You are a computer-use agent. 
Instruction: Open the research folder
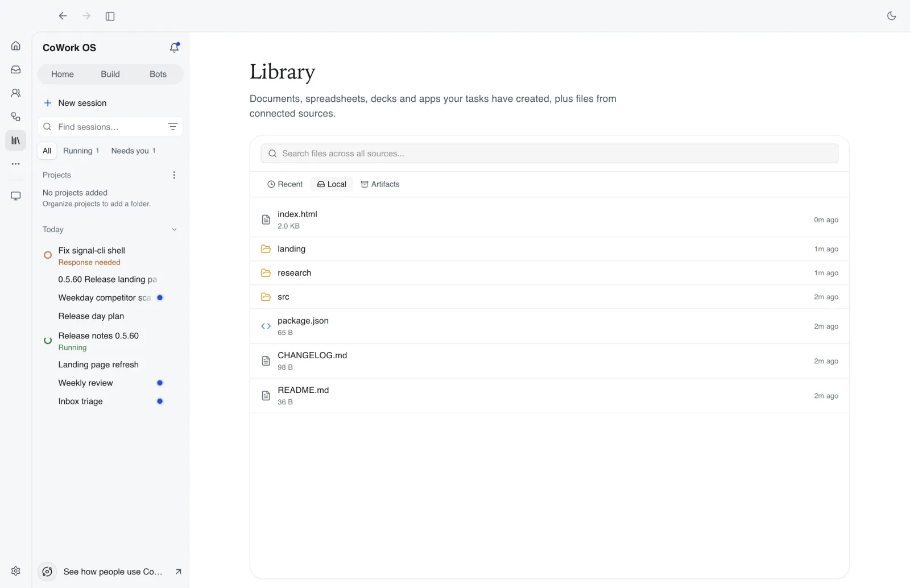(549, 273)
